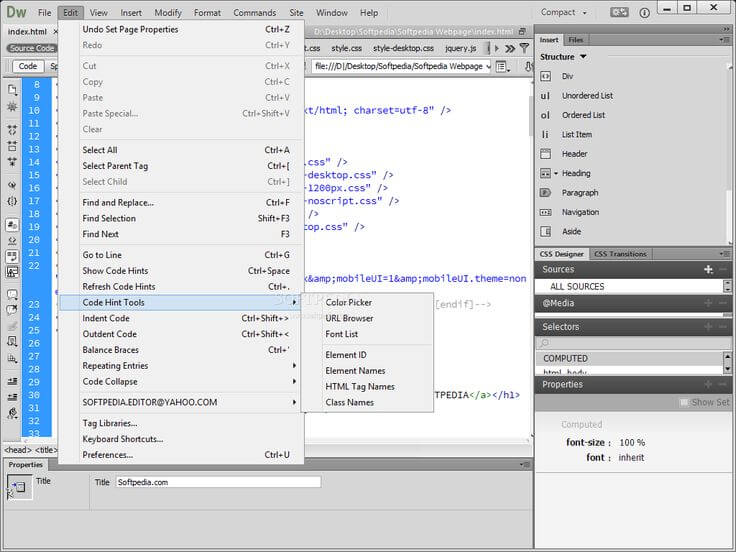The width and height of the screenshot is (736, 552).
Task: Insert a List Item icon
Action: (x=545, y=135)
